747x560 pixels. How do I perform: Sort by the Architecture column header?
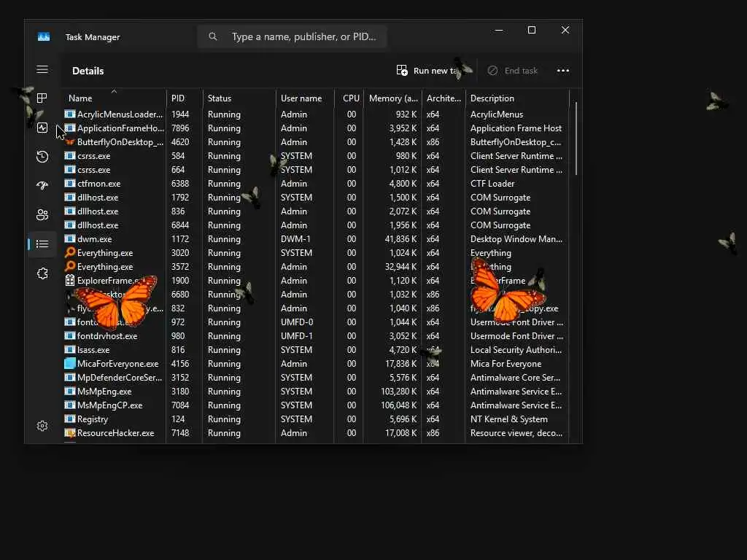444,98
